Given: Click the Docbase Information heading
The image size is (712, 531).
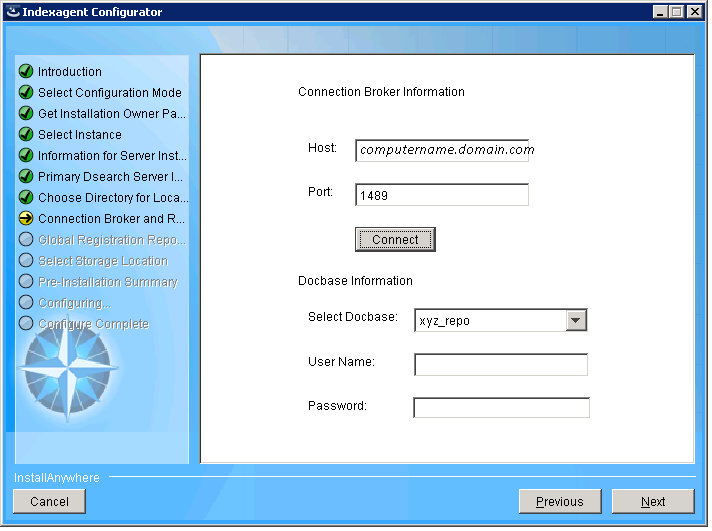Looking at the screenshot, I should [x=355, y=281].
